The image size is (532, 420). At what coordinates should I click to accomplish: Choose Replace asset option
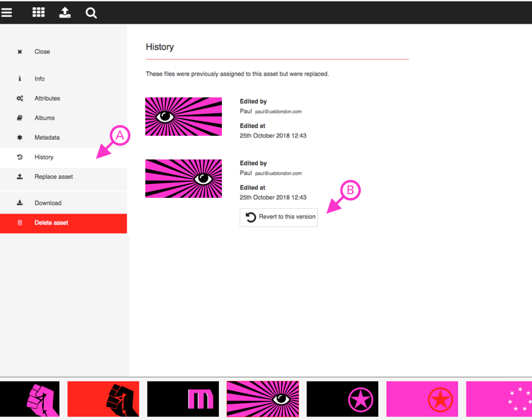[54, 177]
